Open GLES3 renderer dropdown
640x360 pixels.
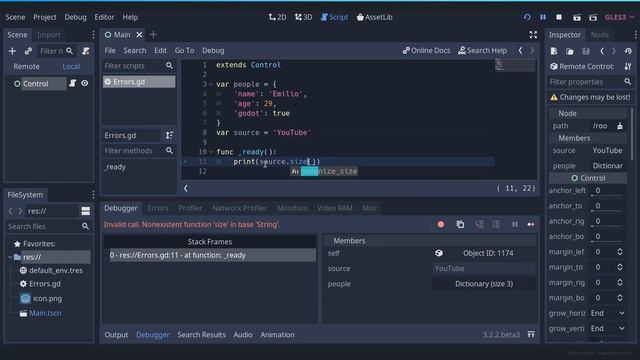(619, 17)
